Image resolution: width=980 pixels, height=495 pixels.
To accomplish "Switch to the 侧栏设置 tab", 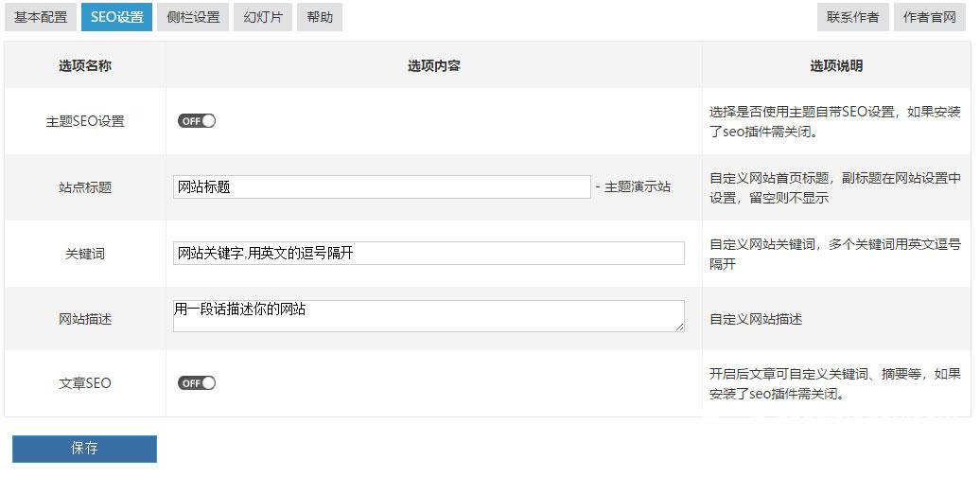I will tap(193, 17).
